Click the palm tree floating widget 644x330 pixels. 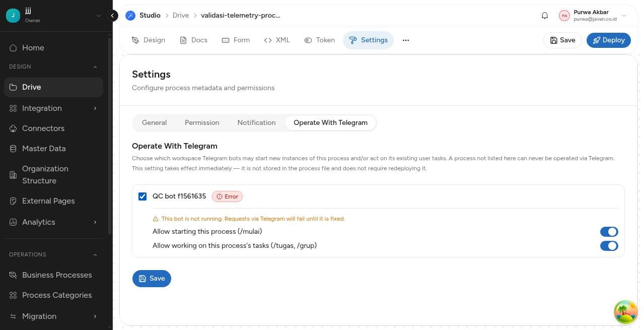pos(626,311)
